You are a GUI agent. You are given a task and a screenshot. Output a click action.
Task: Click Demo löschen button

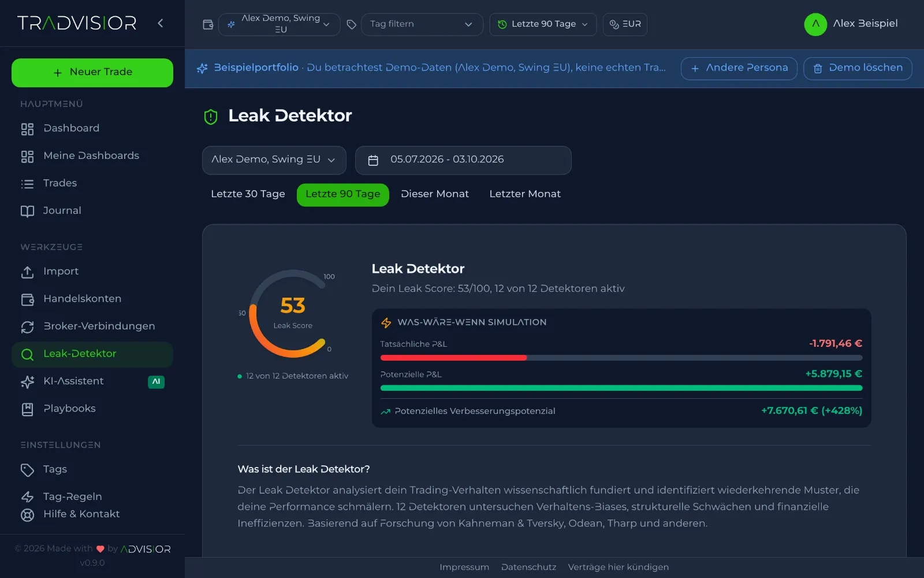click(858, 68)
